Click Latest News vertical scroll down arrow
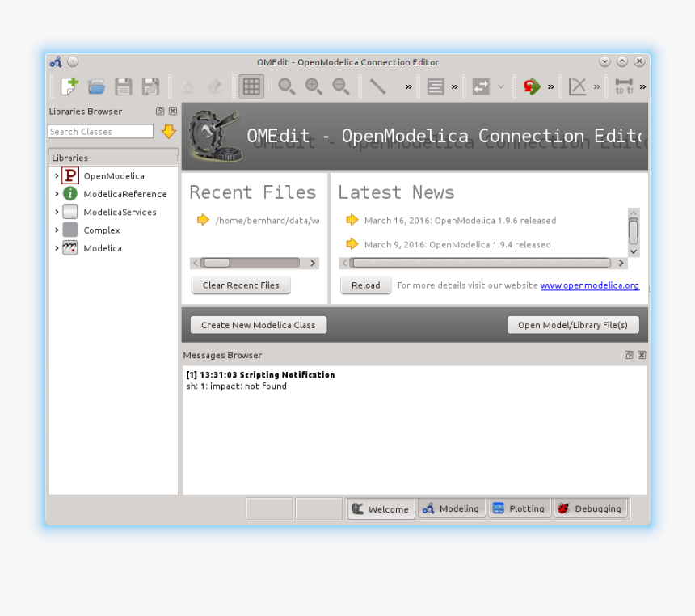This screenshot has height=616, width=695. point(634,251)
